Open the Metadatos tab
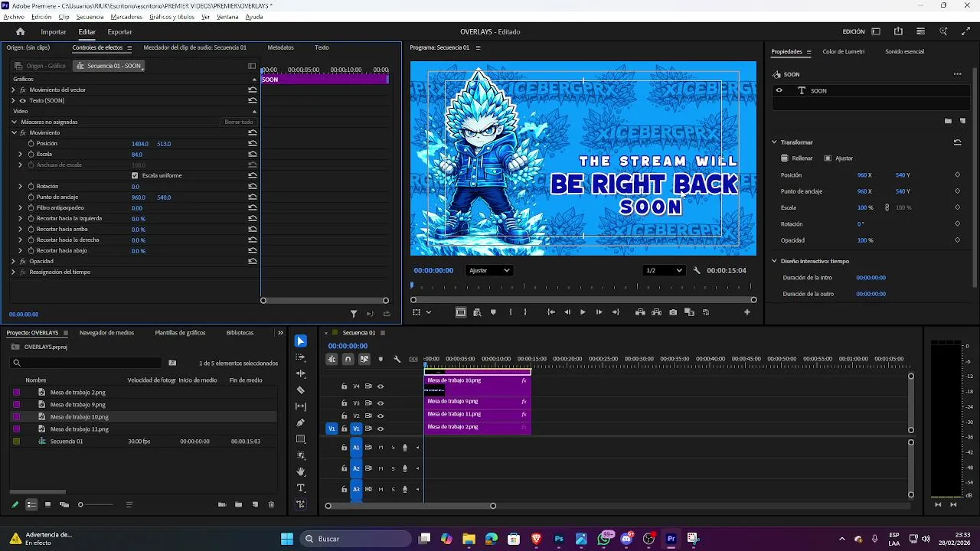Image resolution: width=980 pixels, height=551 pixels. click(x=280, y=47)
